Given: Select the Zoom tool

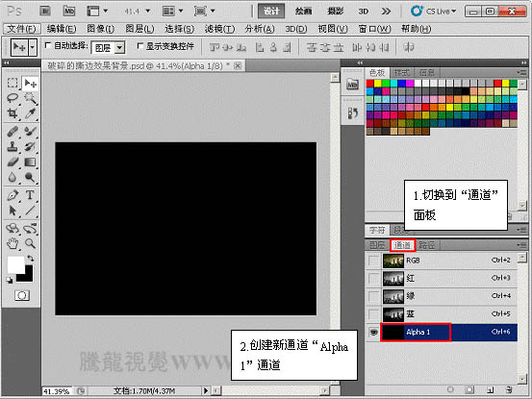Looking at the screenshot, I should 30,243.
